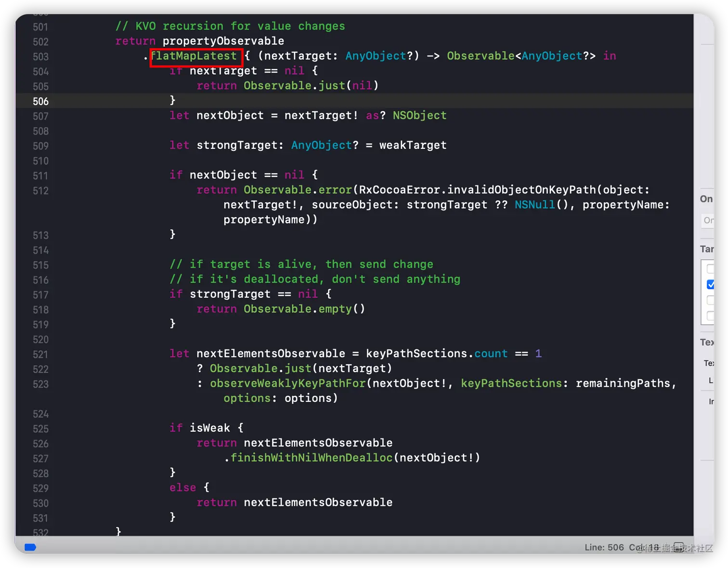Click NSObject type on line 507
The height and width of the screenshot is (568, 728).
pyautogui.click(x=419, y=115)
